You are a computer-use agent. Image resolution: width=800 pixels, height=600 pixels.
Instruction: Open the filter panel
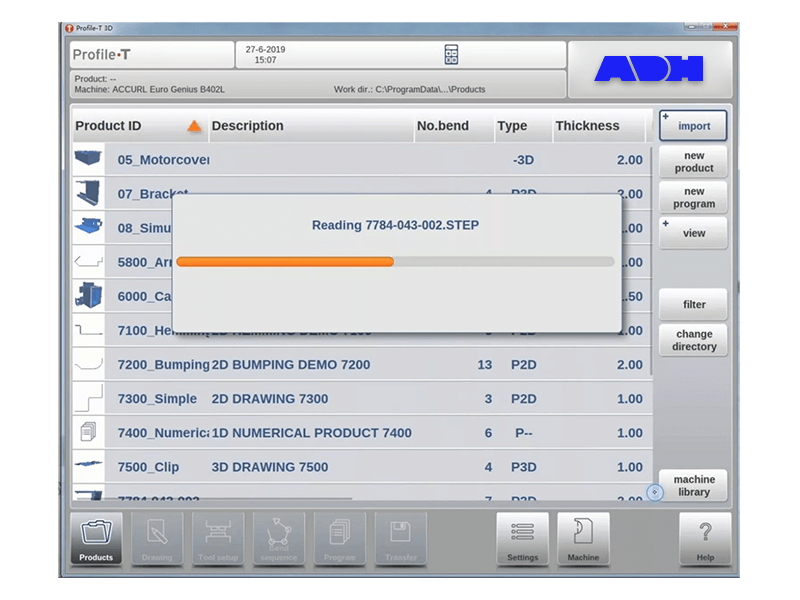click(693, 305)
